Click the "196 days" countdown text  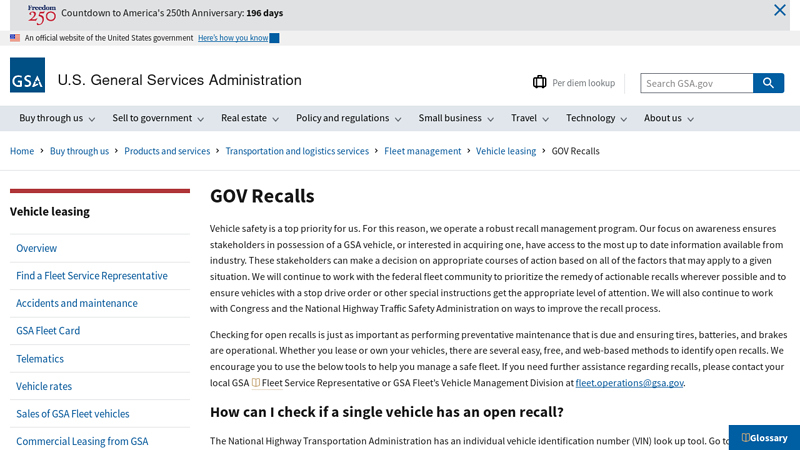point(264,13)
